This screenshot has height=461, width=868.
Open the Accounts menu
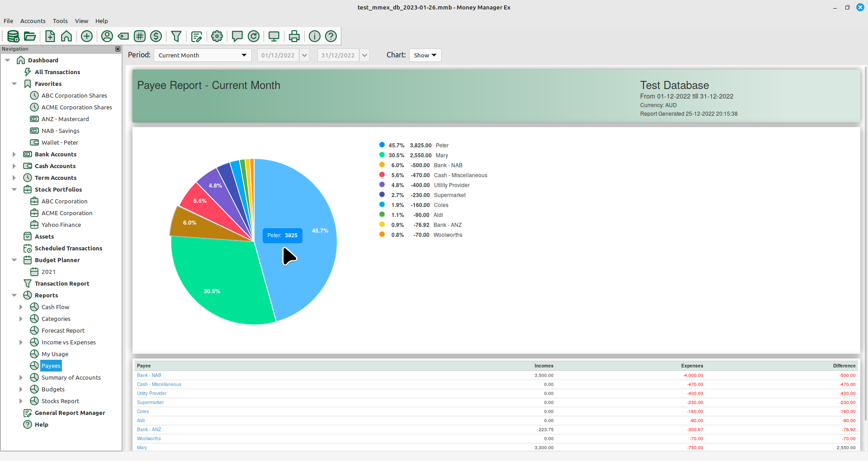tap(33, 21)
